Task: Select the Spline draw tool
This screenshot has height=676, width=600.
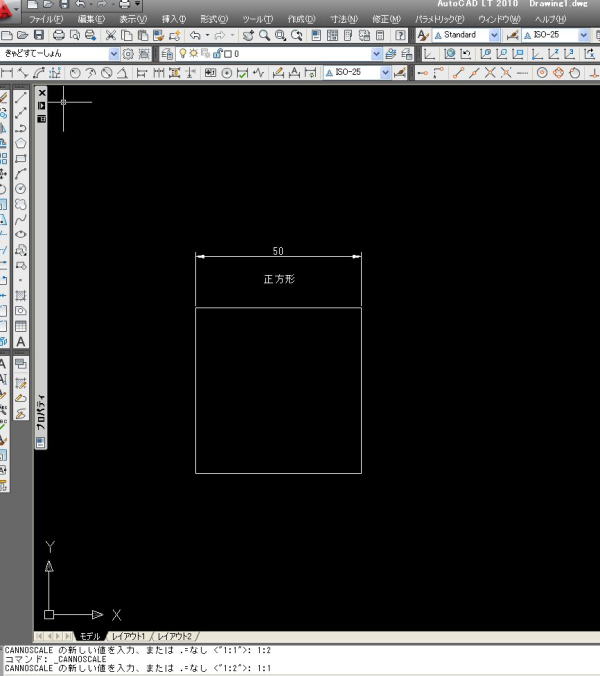Action: (21, 219)
